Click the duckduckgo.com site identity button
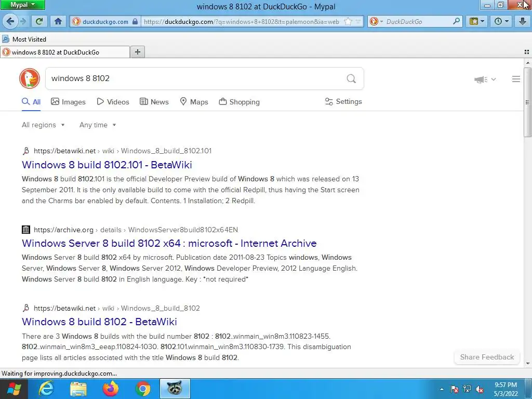This screenshot has width=532, height=399. pos(105,22)
